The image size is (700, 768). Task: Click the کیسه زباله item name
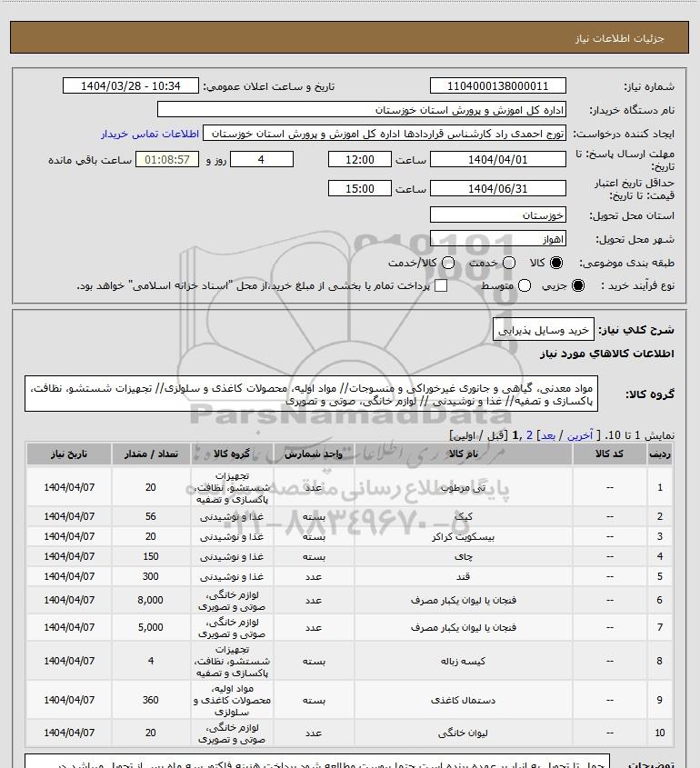pos(463,661)
